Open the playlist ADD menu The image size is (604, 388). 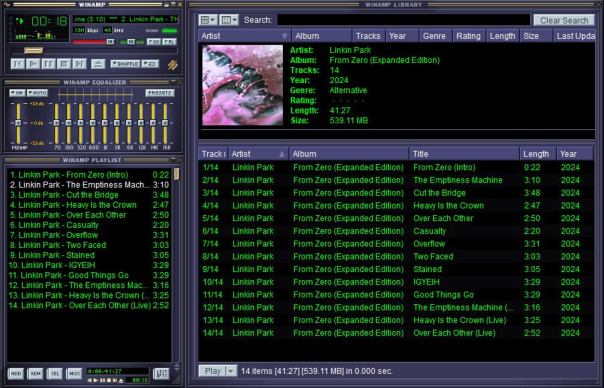pyautogui.click(x=16, y=374)
